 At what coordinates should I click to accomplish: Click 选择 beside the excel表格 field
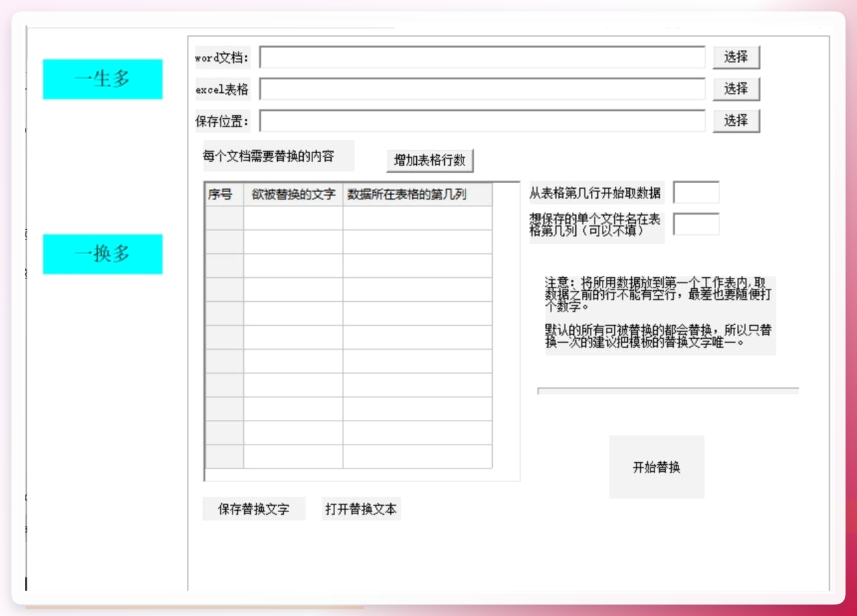(x=736, y=89)
